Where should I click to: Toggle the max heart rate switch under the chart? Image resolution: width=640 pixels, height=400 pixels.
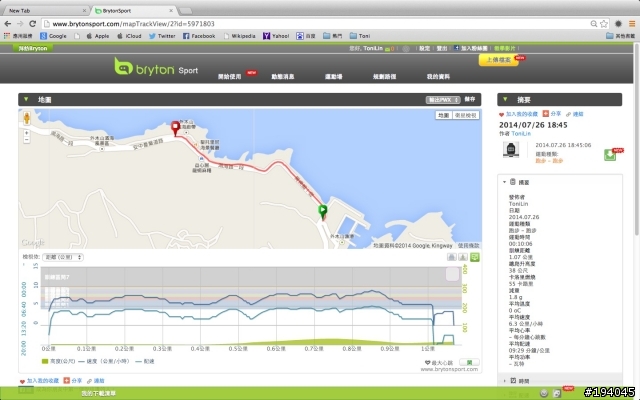(x=469, y=362)
